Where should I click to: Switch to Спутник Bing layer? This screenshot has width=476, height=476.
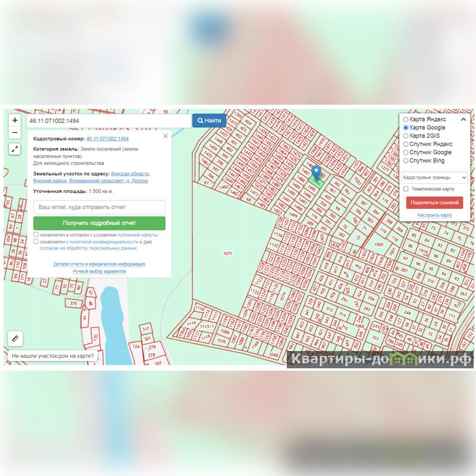pyautogui.click(x=406, y=161)
